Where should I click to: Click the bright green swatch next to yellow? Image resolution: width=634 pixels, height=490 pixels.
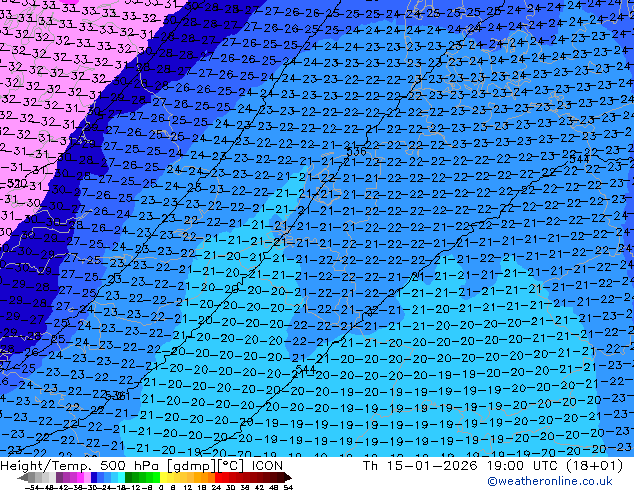tap(156, 477)
